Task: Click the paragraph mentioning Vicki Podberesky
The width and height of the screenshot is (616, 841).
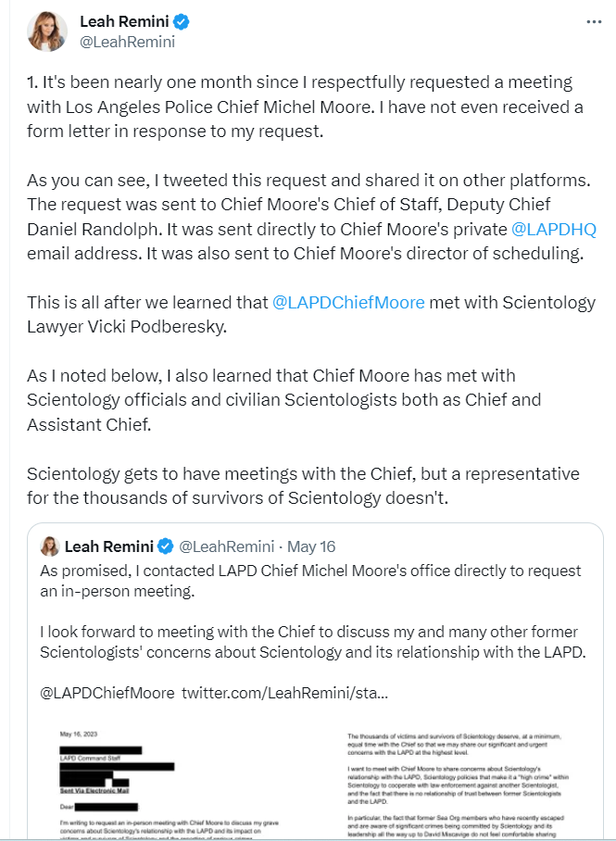Action: click(x=311, y=314)
